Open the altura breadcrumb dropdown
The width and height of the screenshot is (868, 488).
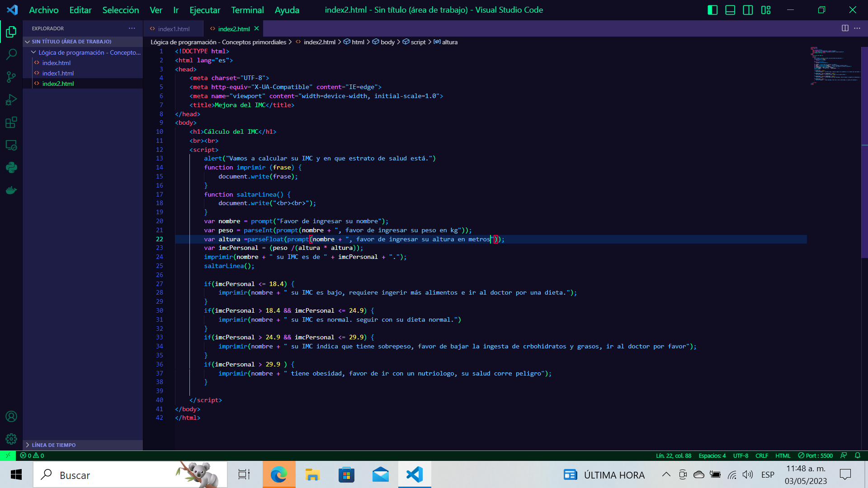click(x=446, y=42)
